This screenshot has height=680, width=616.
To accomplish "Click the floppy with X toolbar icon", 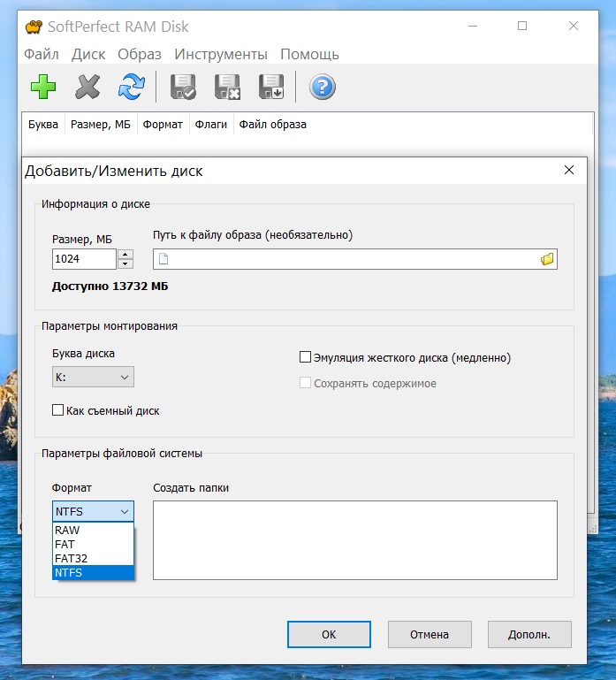I will [227, 87].
